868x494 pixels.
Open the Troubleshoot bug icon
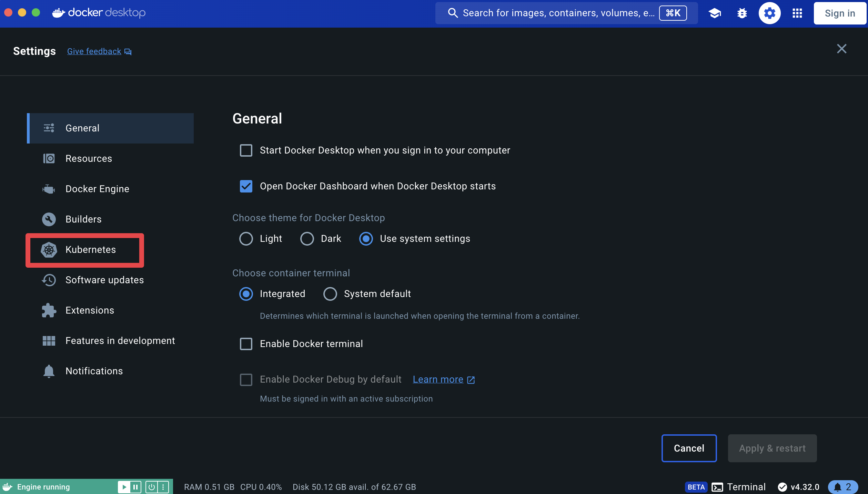742,13
